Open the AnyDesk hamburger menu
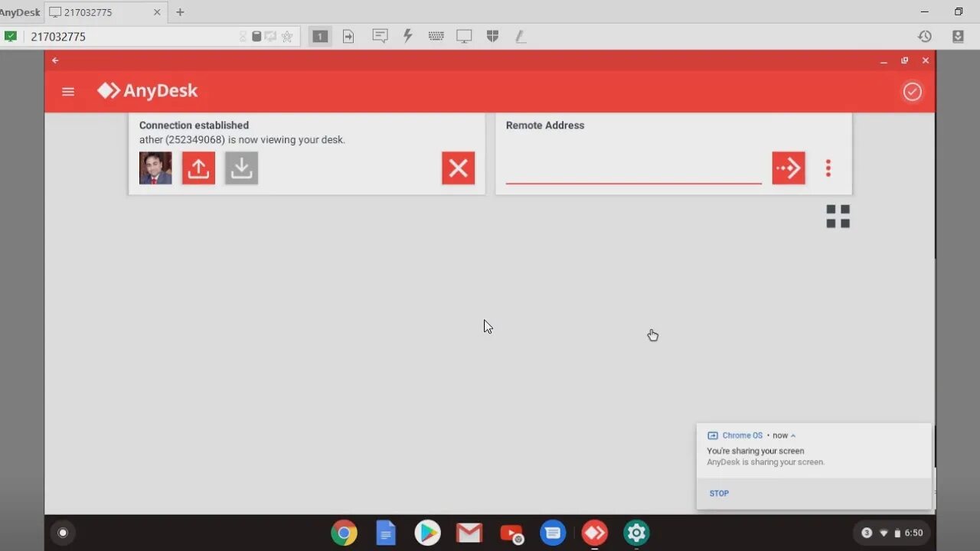Image resolution: width=980 pixels, height=551 pixels. (68, 91)
